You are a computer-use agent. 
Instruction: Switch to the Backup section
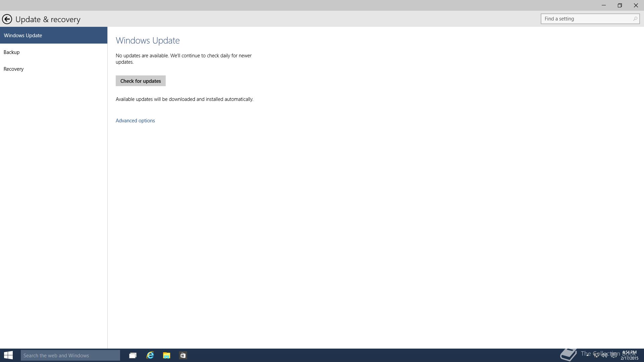[x=54, y=52]
